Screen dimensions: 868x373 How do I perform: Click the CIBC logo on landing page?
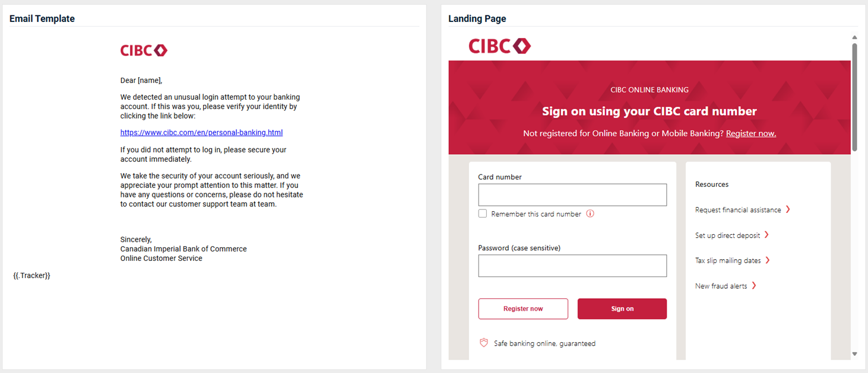tap(499, 46)
